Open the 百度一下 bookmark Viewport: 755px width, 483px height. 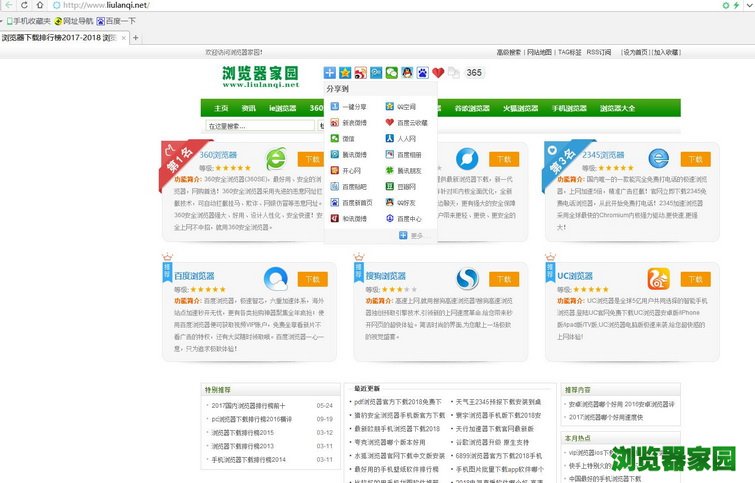click(116, 21)
